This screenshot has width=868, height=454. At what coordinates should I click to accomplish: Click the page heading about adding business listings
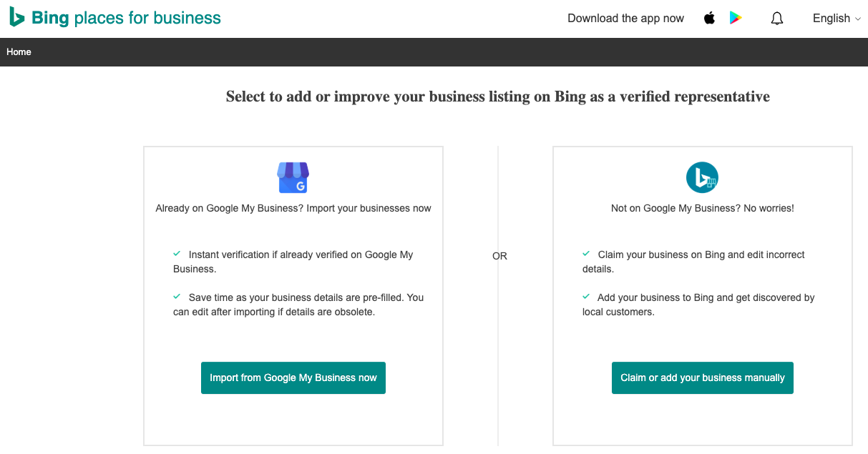[497, 96]
